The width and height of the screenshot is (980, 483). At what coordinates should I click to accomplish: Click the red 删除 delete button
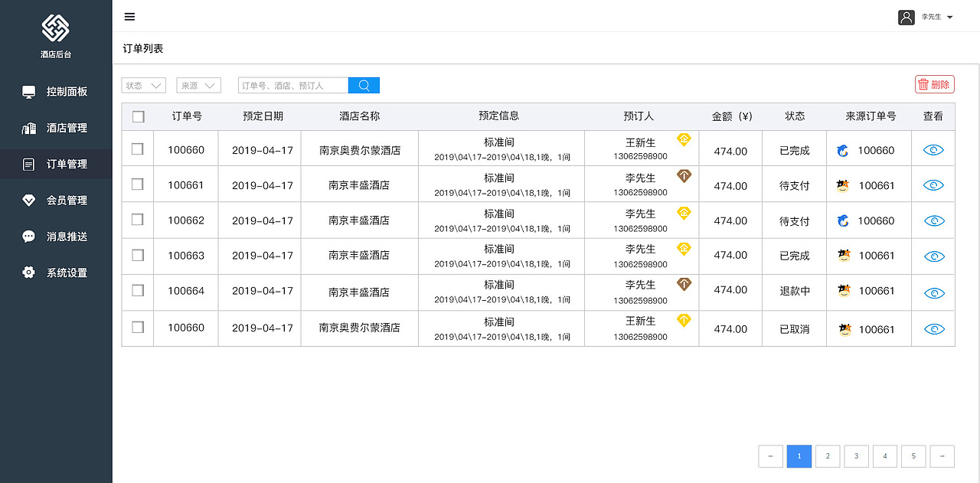(x=934, y=83)
